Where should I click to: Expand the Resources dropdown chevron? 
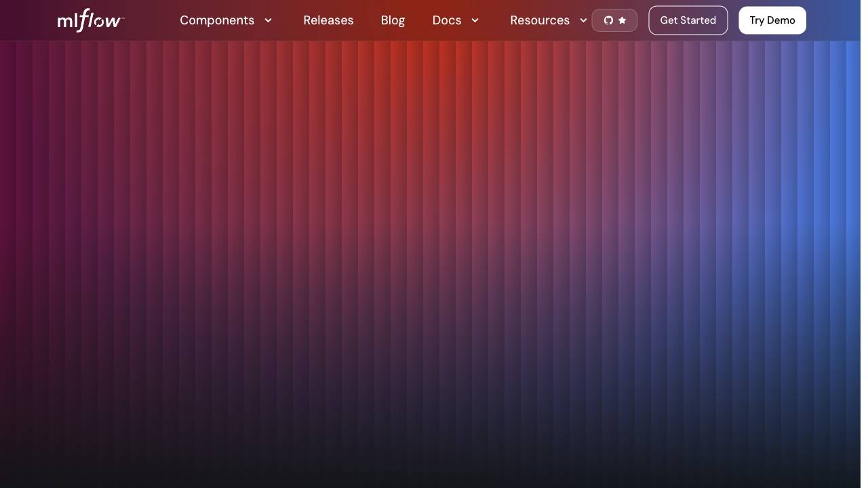coord(583,20)
